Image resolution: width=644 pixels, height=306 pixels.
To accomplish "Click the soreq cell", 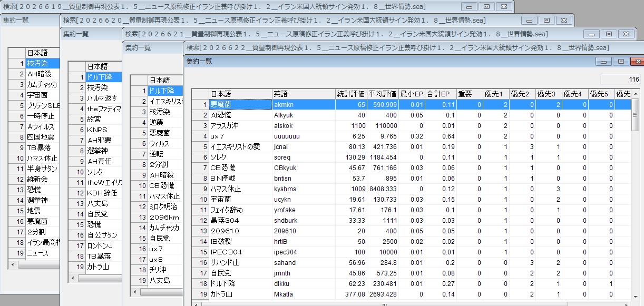I will [303, 157].
